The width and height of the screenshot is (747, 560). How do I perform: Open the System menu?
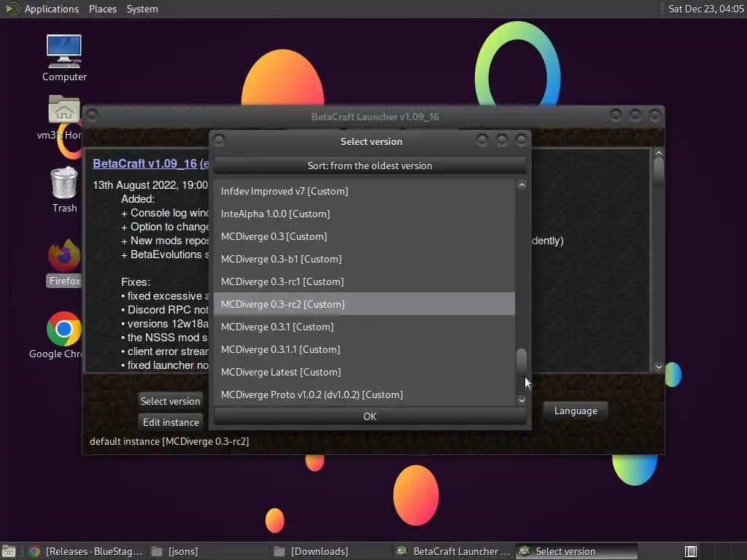(x=142, y=9)
